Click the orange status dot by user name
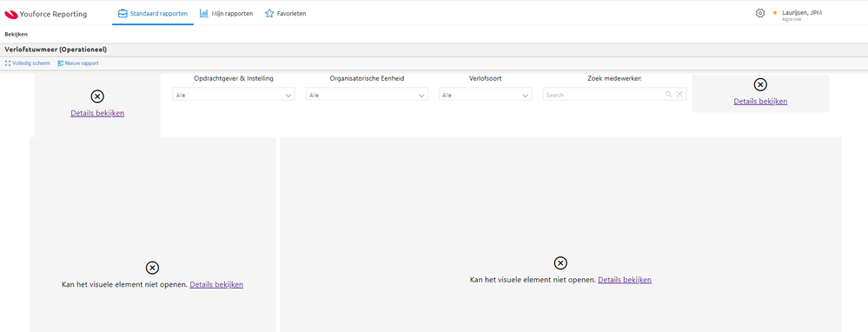 775,13
